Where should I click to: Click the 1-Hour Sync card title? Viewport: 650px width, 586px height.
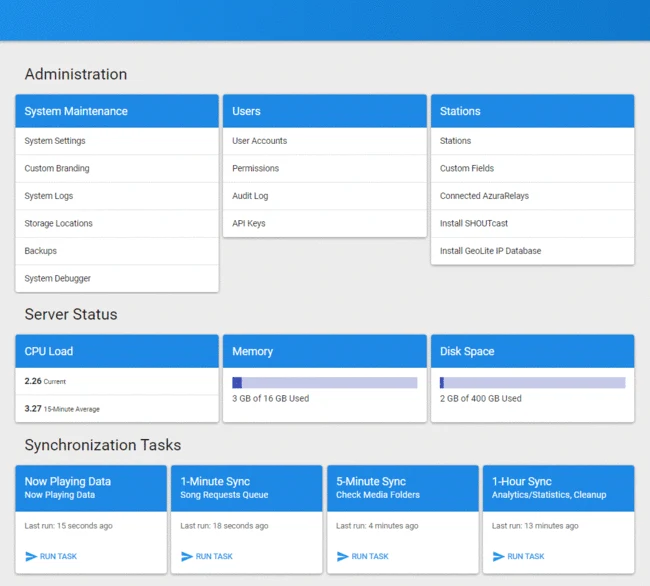522,482
